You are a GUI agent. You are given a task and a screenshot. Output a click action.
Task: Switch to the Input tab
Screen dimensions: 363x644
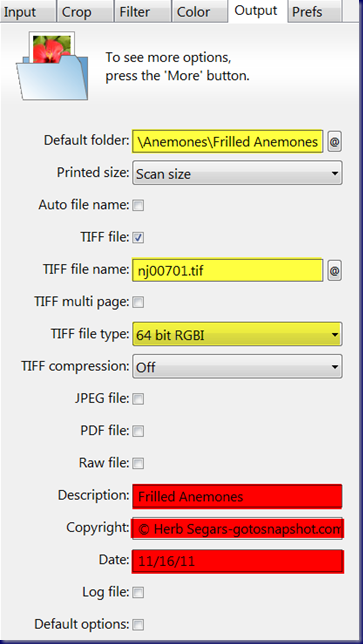[x=28, y=12]
